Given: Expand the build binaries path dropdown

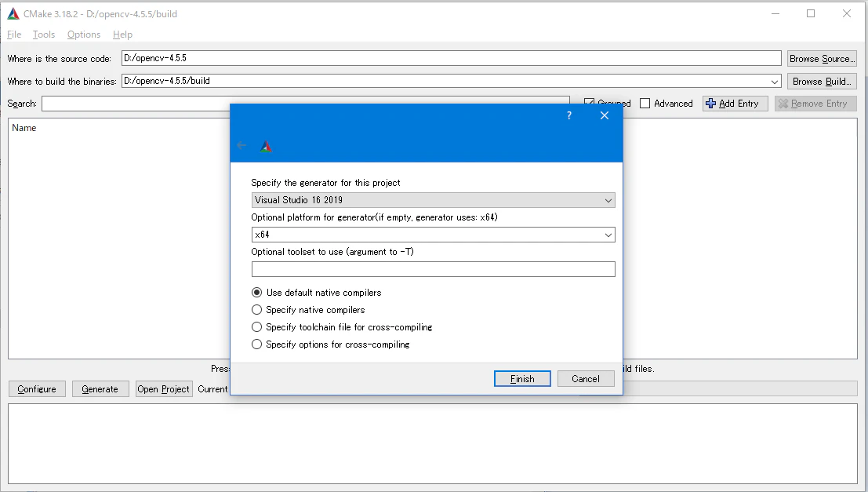Looking at the screenshot, I should tap(775, 82).
